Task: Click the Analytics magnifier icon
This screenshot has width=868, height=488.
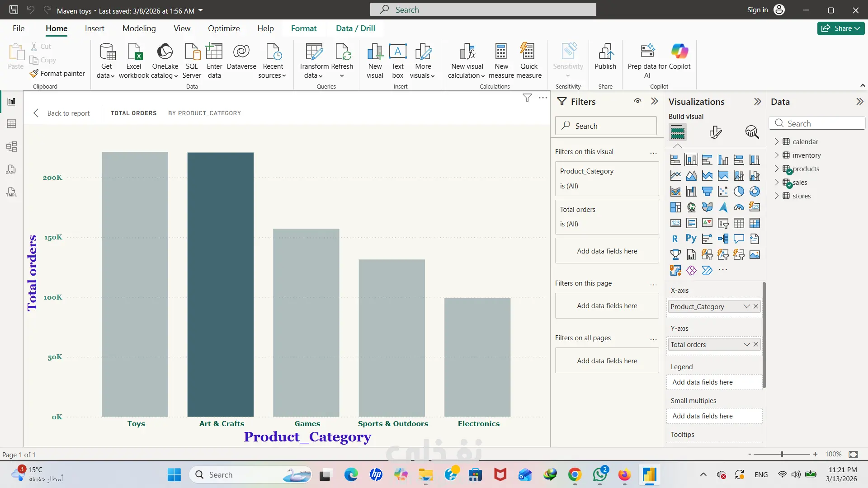Action: [752, 132]
